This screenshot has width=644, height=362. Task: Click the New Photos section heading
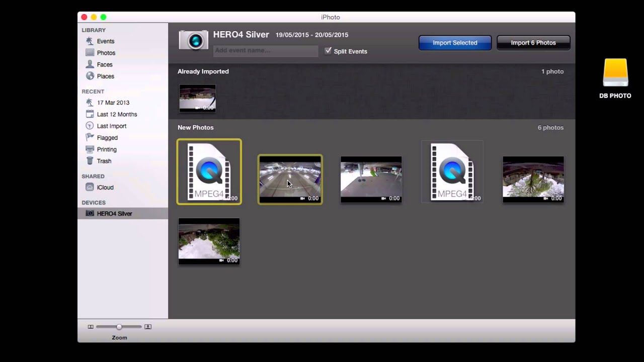(196, 127)
